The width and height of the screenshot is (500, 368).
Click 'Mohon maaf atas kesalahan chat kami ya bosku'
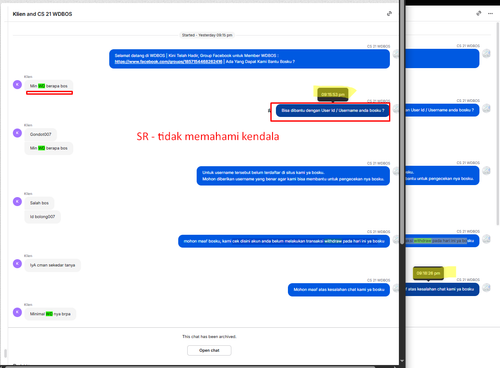[x=339, y=289]
